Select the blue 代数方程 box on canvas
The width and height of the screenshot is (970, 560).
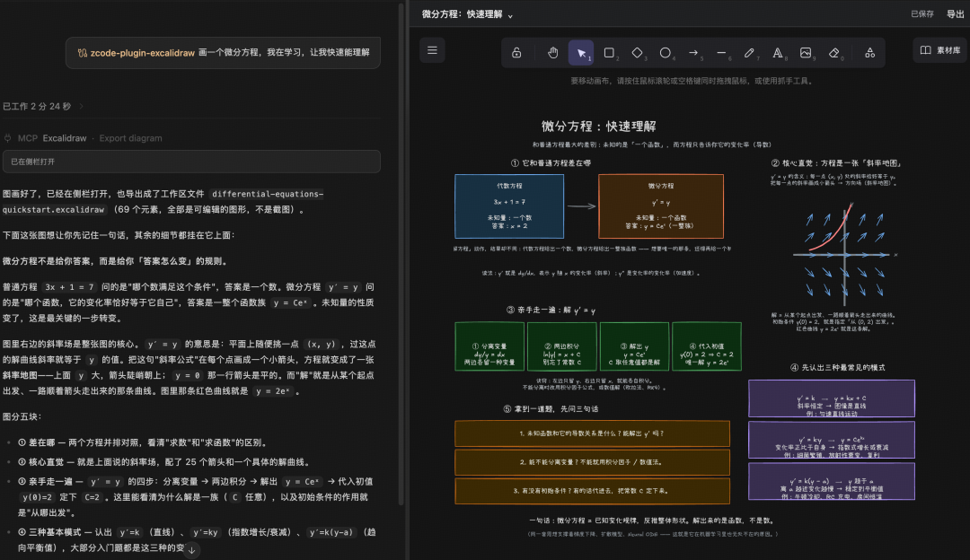(x=509, y=206)
